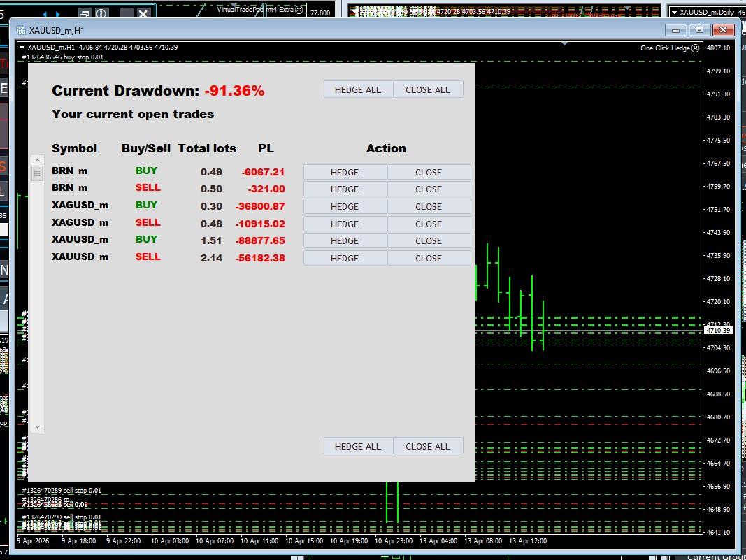746x560 pixels.
Task: Click the PL value -321.00
Action: [266, 189]
